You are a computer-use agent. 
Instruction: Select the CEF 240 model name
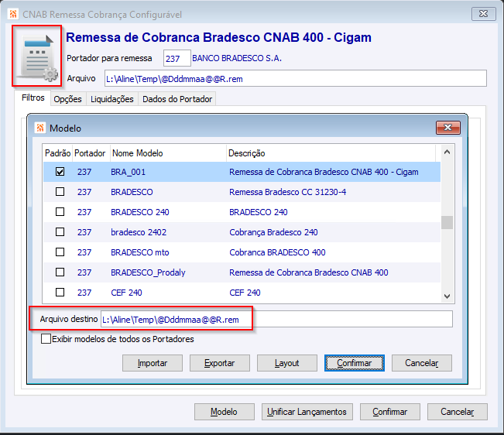[126, 293]
